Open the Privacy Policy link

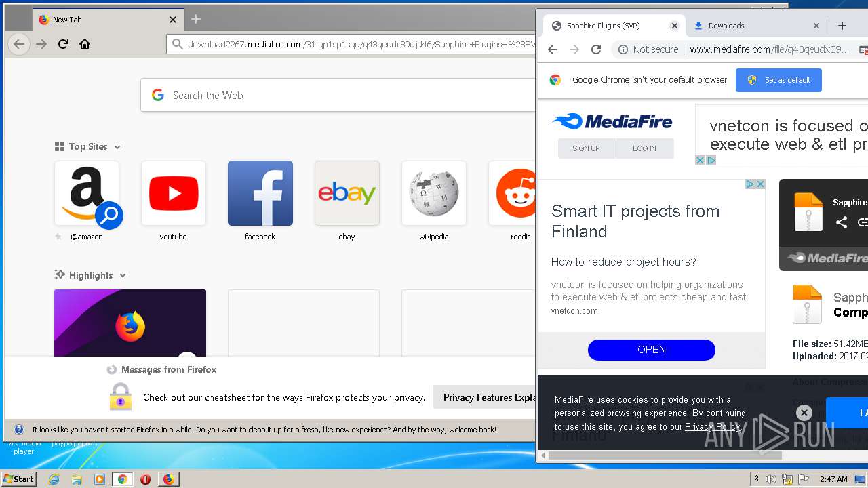713,427
